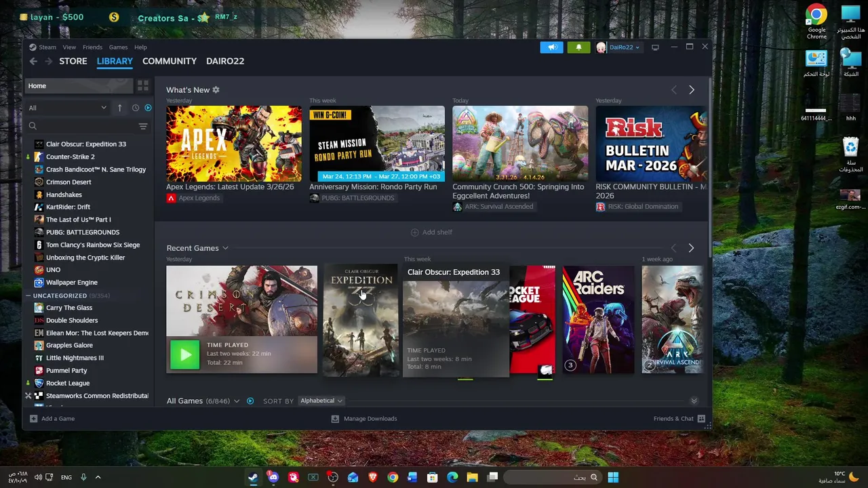
Task: Toggle the ready-to-play filter in the sidebar
Action: click(148, 108)
